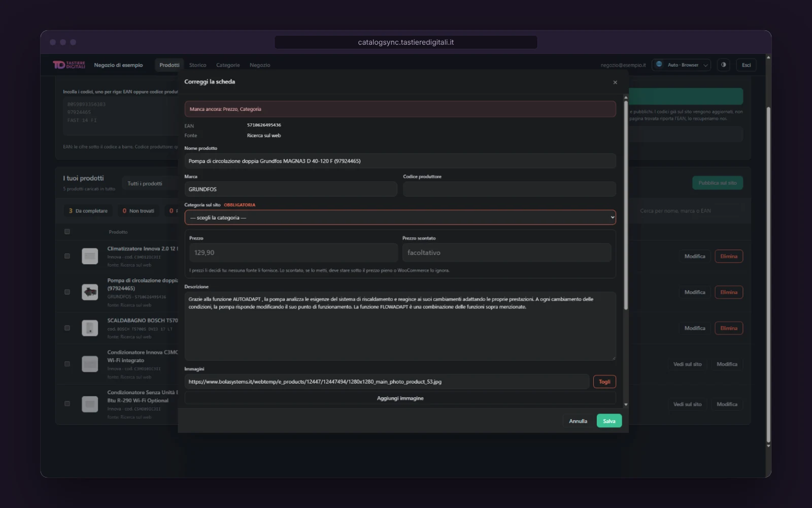Toggle the dark/light theme icon
The width and height of the screenshot is (812, 508).
(723, 65)
